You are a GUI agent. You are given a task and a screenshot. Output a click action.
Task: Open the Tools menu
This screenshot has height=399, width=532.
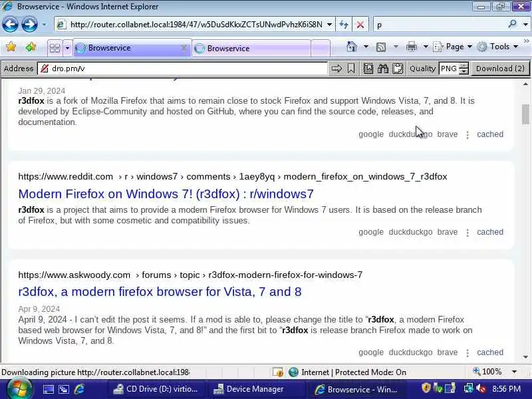(497, 47)
